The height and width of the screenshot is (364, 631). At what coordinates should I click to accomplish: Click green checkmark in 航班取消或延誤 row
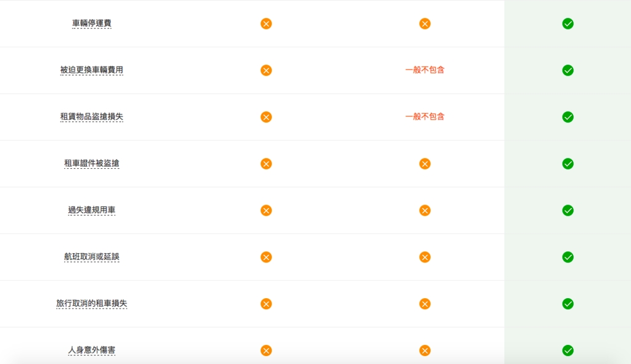tap(568, 257)
